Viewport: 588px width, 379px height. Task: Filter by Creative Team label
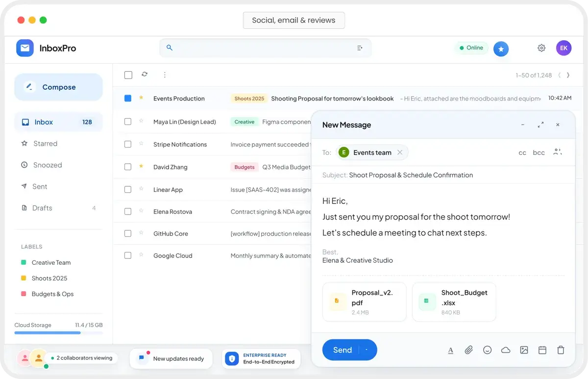(x=46, y=263)
